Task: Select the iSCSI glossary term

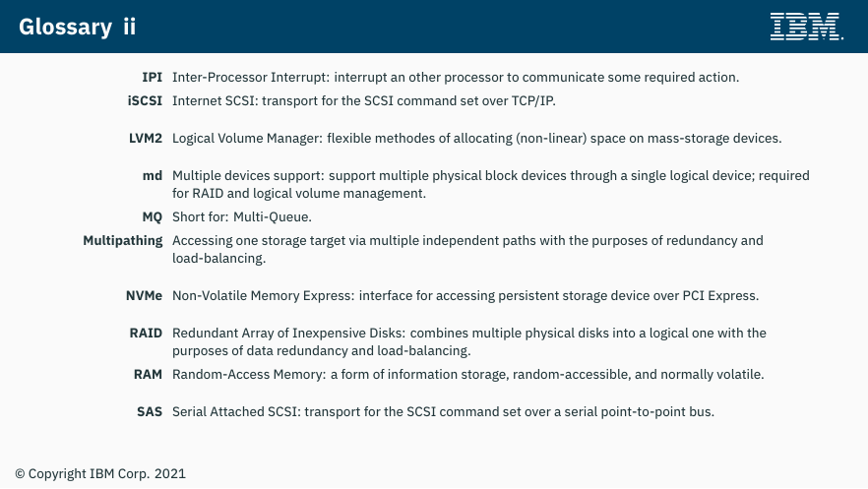Action: tap(145, 101)
